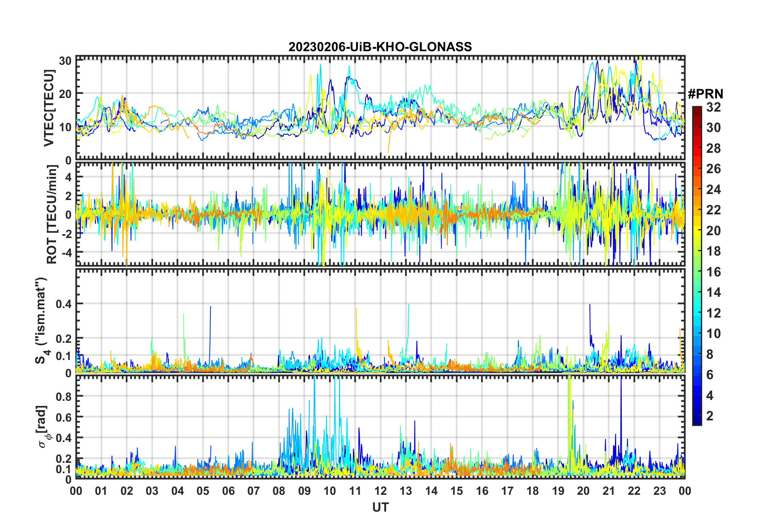Click UT axis hour label 11

click(355, 491)
